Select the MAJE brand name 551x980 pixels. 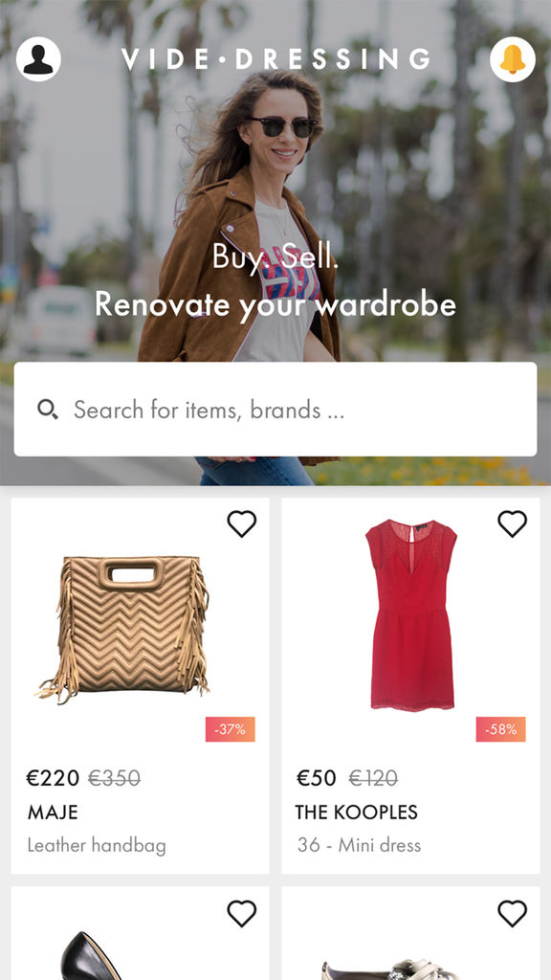point(53,813)
